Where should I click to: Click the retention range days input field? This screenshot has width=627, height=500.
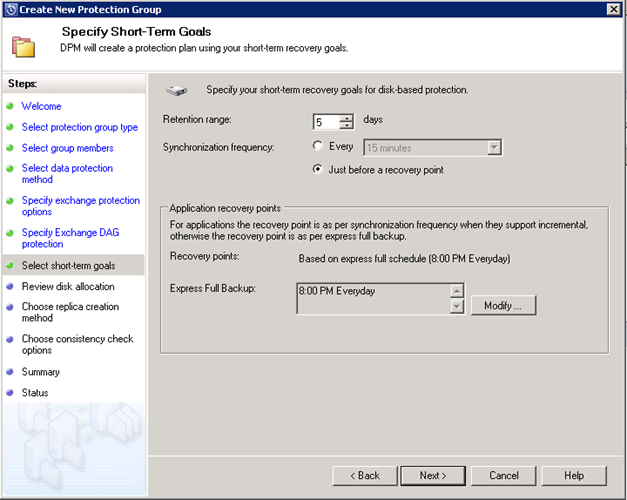(x=325, y=122)
